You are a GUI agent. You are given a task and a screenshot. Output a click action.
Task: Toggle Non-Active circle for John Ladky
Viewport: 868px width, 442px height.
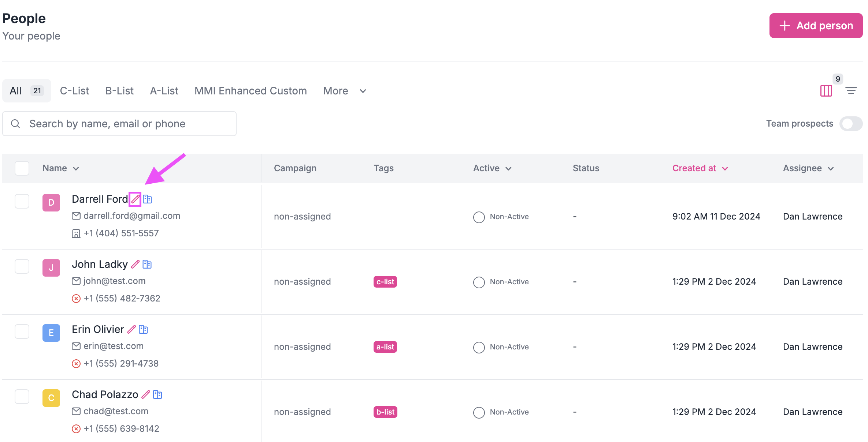point(479,282)
